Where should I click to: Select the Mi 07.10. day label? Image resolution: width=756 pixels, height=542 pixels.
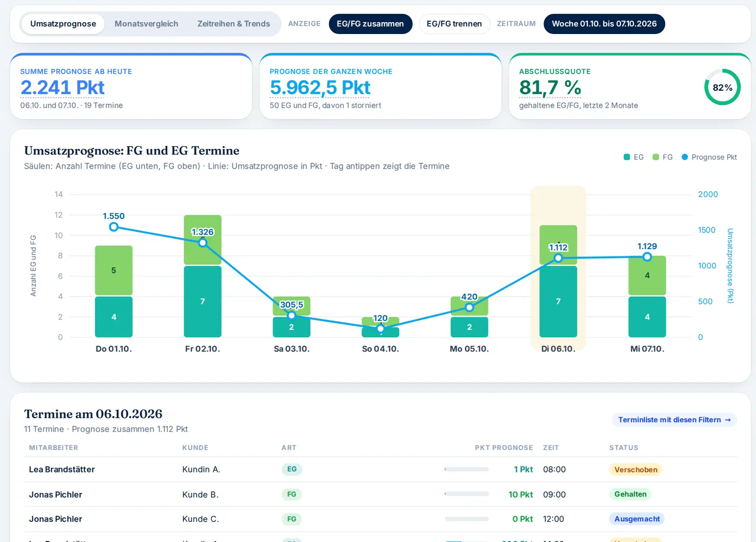click(647, 349)
